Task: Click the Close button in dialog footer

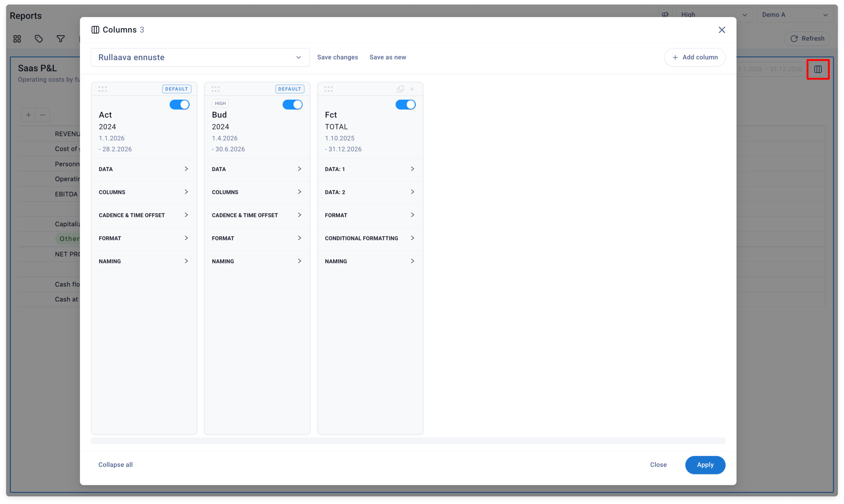Action: coord(658,464)
